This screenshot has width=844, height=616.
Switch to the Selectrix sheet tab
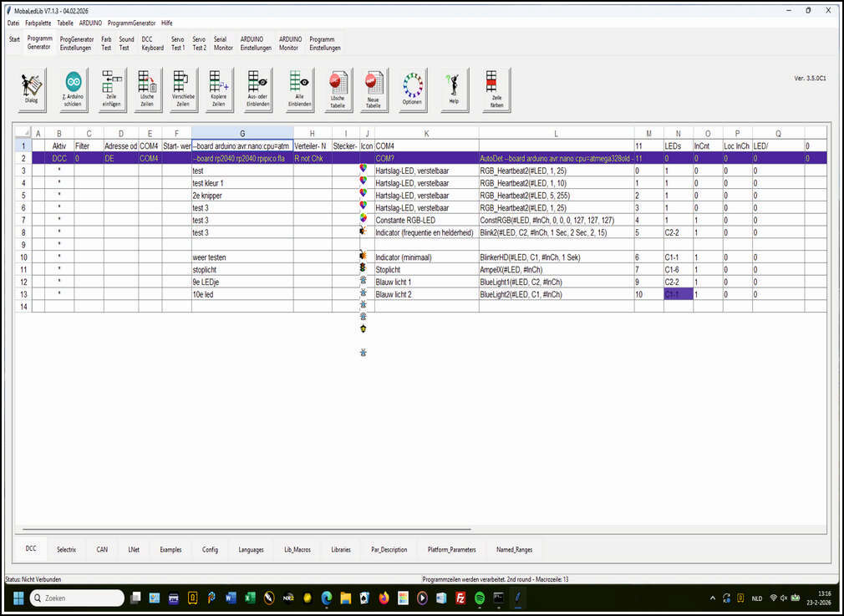66,549
